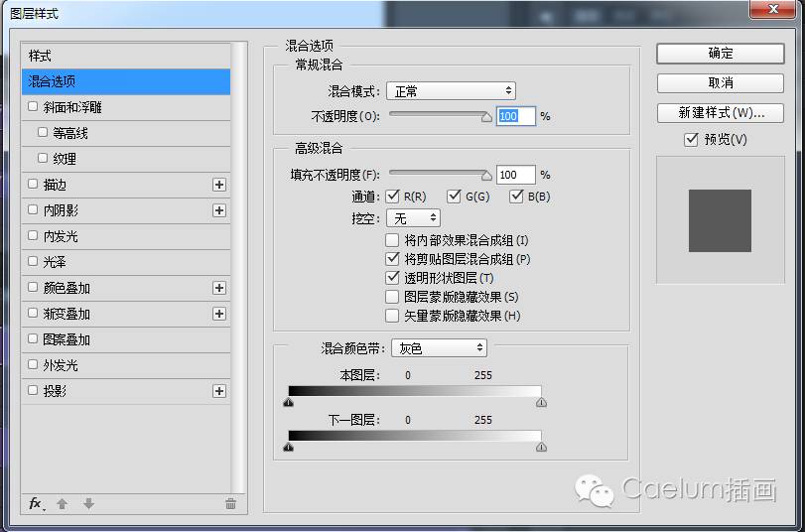The width and height of the screenshot is (805, 532).
Task: Select 混合选项 in the left list
Action: tap(126, 81)
